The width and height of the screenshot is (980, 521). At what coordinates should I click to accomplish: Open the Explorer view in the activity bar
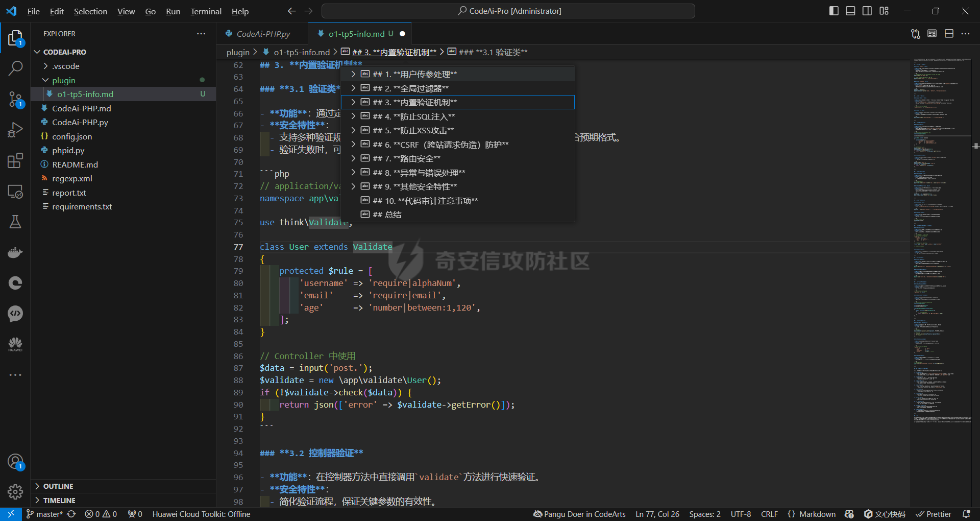click(x=15, y=38)
